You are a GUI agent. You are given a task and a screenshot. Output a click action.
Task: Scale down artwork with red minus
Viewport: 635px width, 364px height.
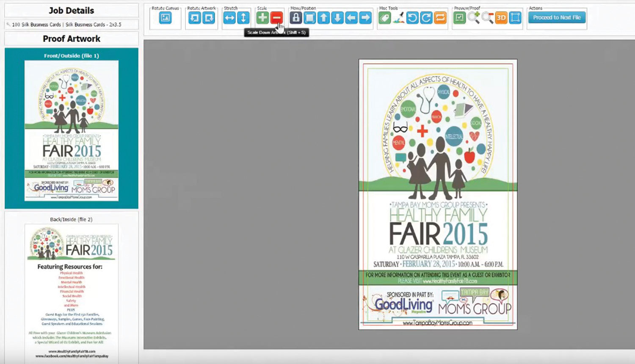[276, 18]
